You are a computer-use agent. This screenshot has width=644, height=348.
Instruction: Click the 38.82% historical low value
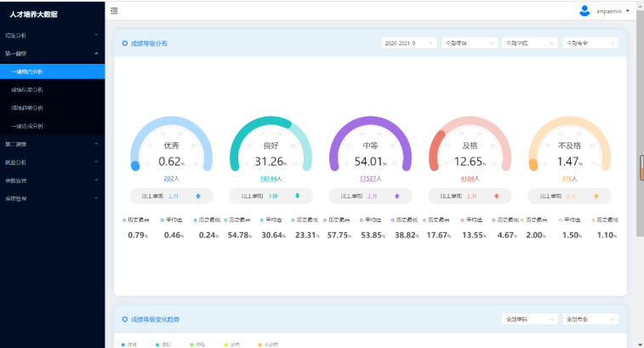coord(407,235)
